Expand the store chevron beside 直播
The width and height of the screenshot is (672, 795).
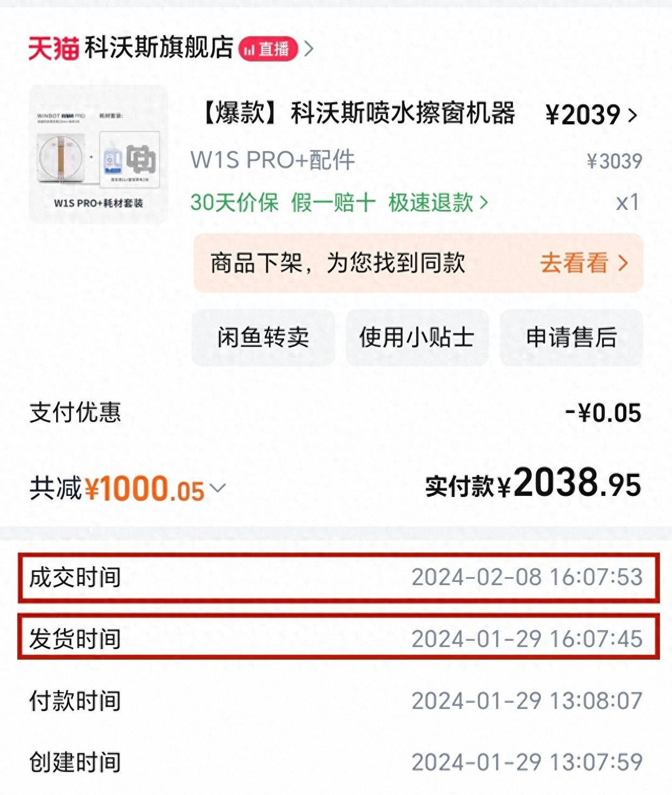pos(309,49)
